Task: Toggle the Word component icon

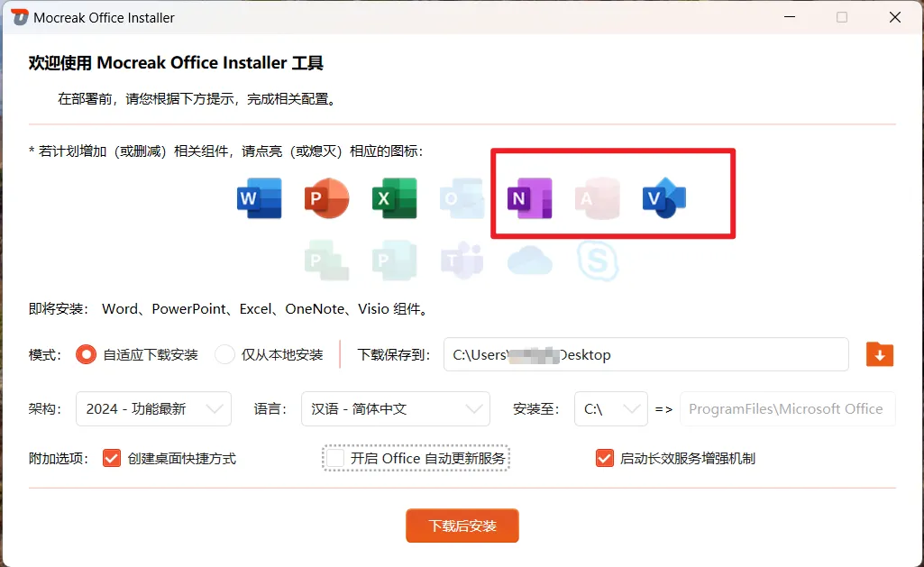Action: click(x=260, y=198)
